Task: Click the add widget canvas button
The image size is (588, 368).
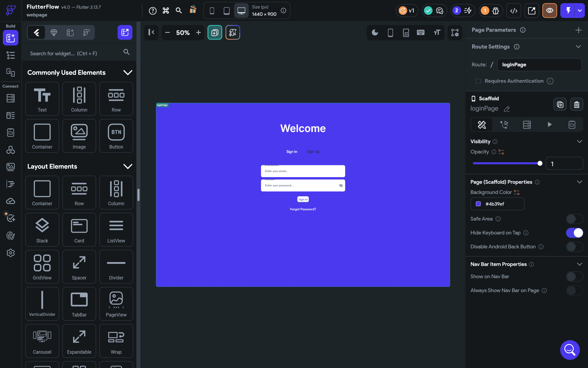Action: tap(215, 32)
